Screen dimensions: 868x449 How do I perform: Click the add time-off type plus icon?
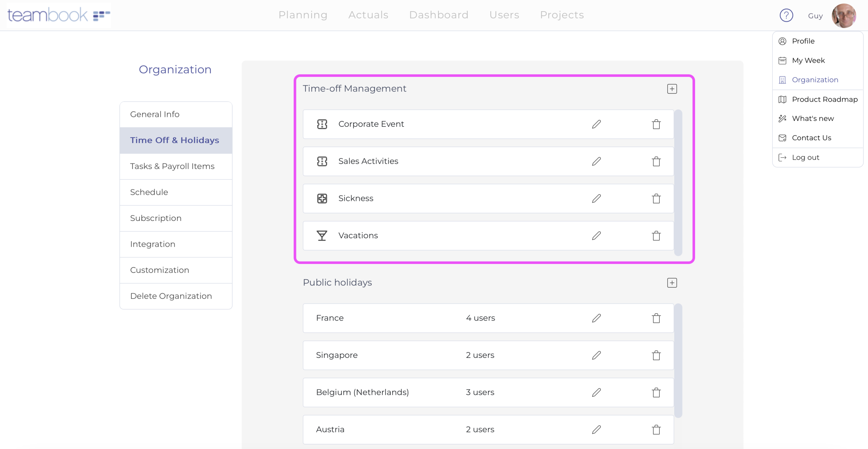coord(672,89)
